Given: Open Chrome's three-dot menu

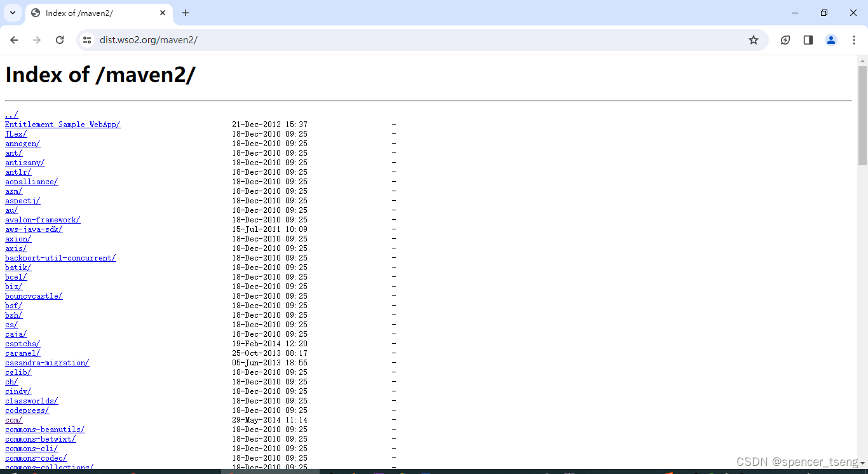Looking at the screenshot, I should pyautogui.click(x=854, y=39).
